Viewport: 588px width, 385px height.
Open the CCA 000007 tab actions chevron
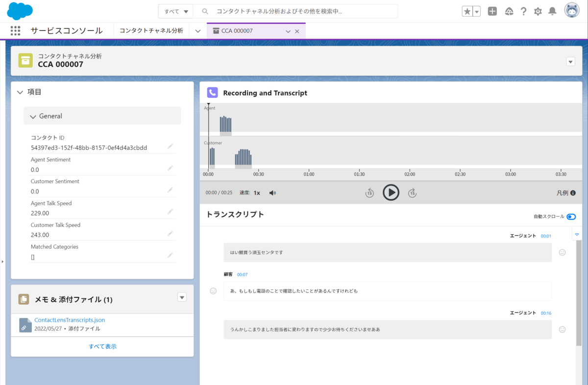click(x=288, y=31)
